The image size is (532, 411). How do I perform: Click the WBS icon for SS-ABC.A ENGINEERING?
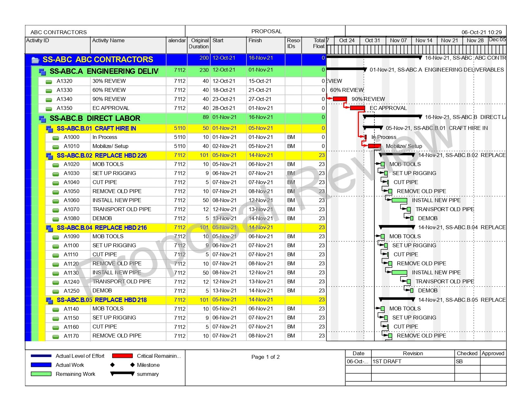pos(42,72)
